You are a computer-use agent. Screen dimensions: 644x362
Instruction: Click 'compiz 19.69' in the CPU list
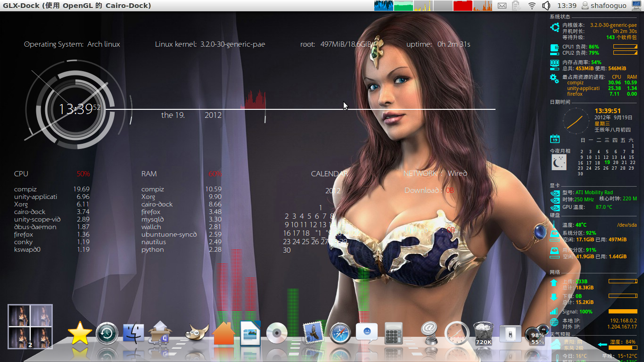(x=52, y=189)
